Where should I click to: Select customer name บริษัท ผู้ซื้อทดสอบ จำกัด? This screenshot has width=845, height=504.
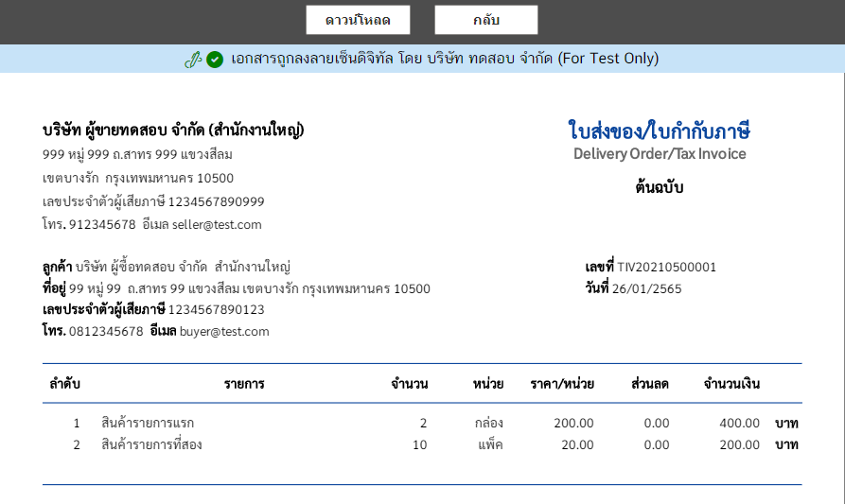click(141, 267)
